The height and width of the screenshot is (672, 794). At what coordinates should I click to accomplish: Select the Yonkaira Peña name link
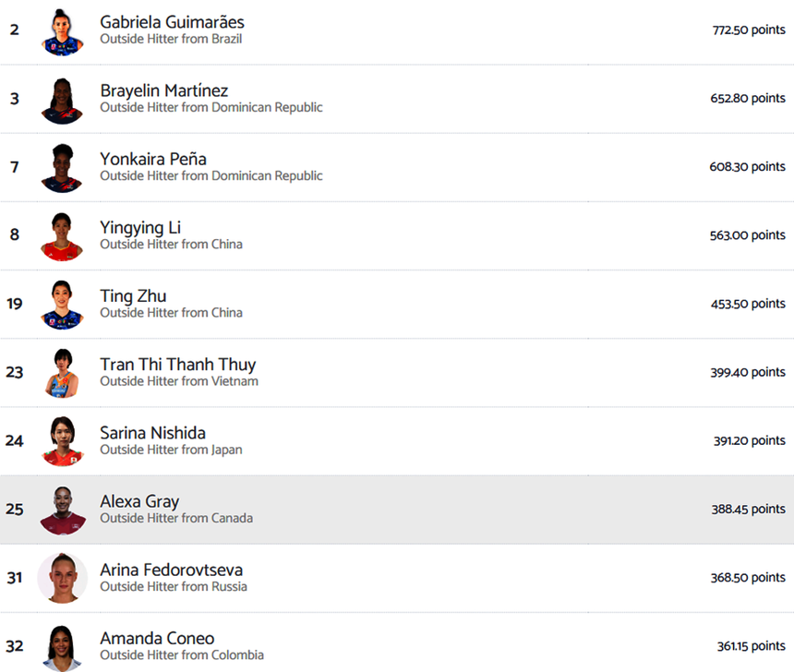click(153, 159)
